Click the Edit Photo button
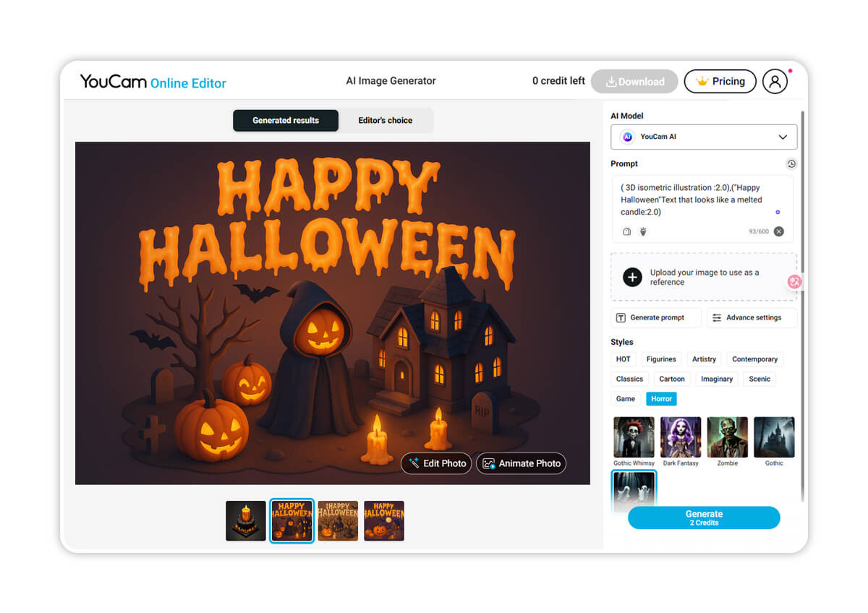This screenshot has width=868, height=613. click(x=436, y=463)
